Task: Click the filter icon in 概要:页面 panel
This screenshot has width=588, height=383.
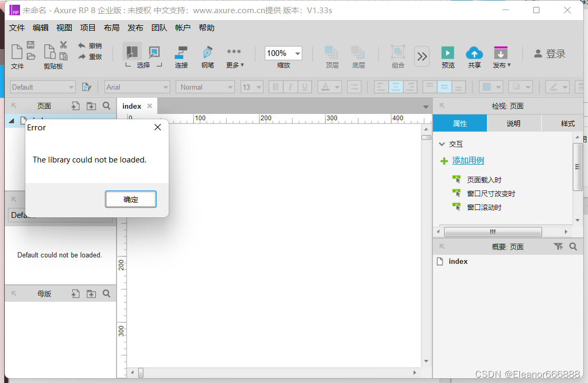Action: click(558, 246)
